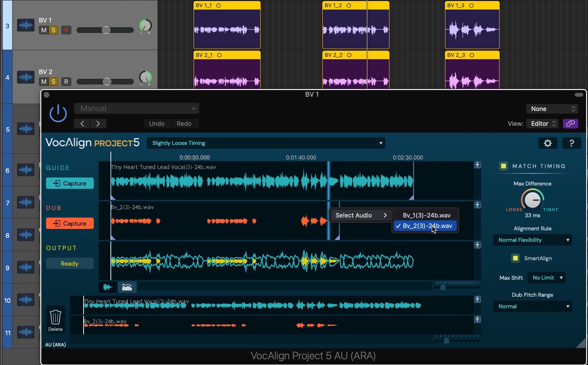This screenshot has height=365, width=588.
Task: Click the purple link icon
Action: [570, 124]
